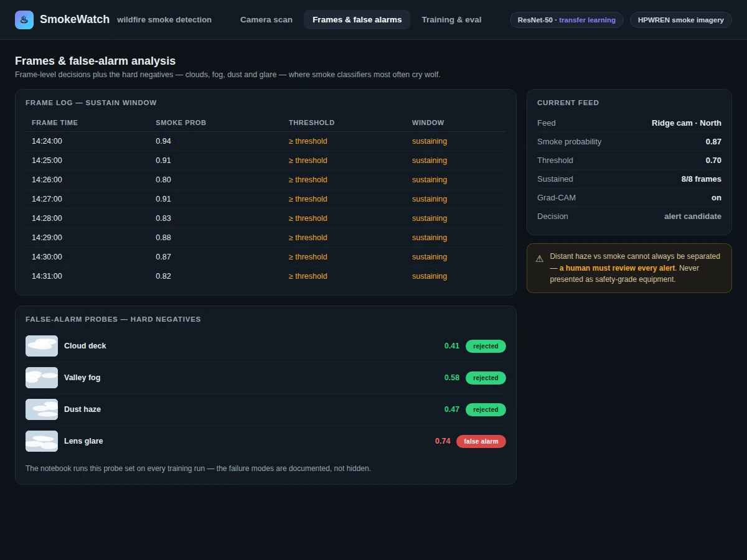Click the Grad-CAM on value

pyautogui.click(x=716, y=198)
